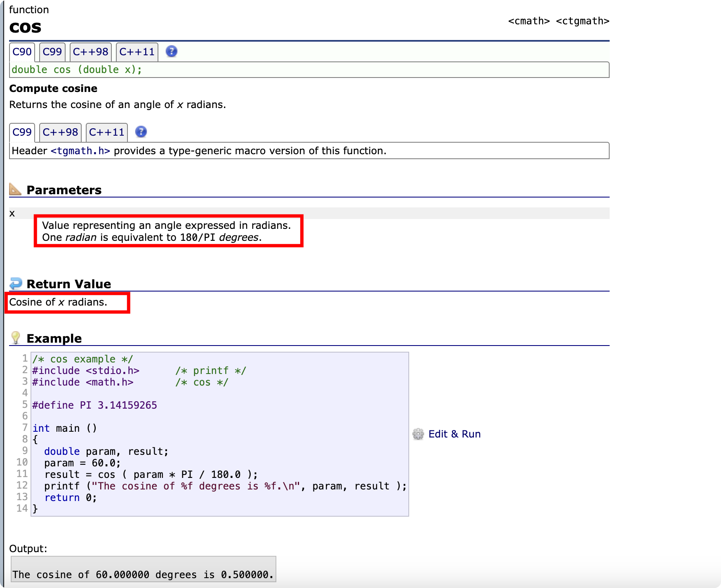Click the blue arrow icon beside Return Value
The width and height of the screenshot is (721, 588).
tap(16, 284)
